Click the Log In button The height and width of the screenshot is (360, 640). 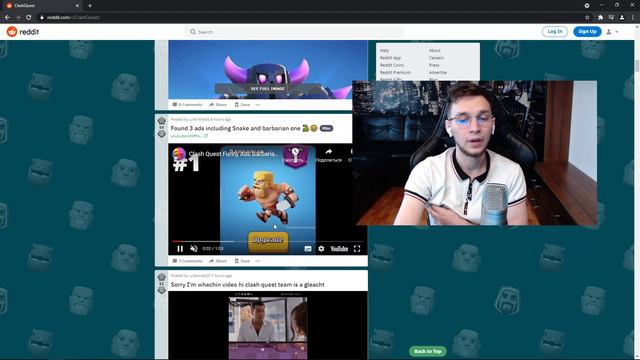pos(555,31)
